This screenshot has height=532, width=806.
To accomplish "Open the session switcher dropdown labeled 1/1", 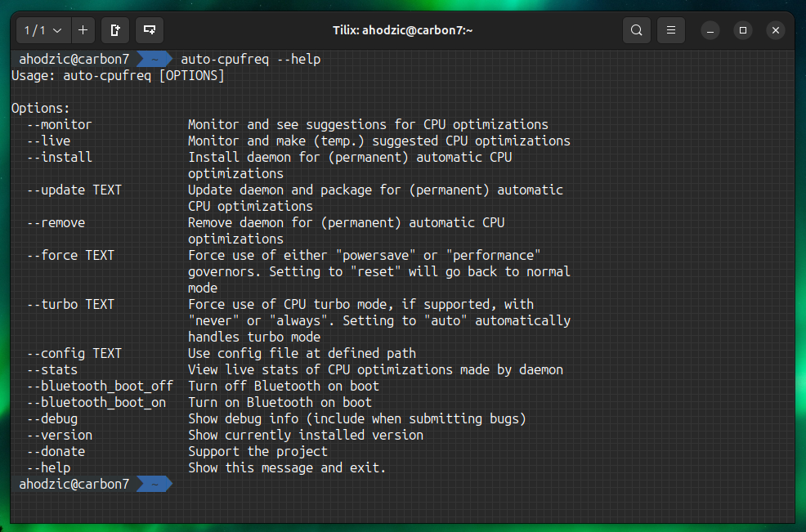I will coord(43,30).
